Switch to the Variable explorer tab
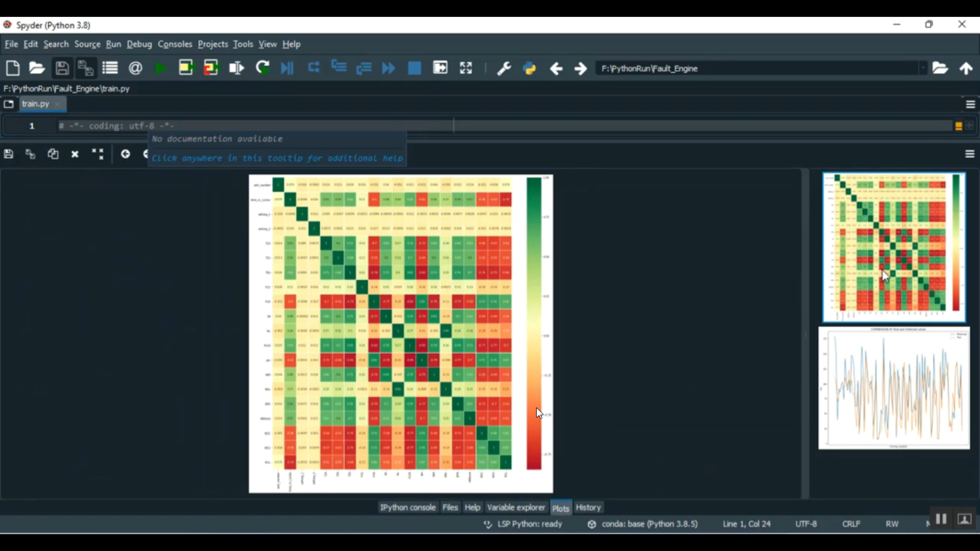Screen dimensions: 980x551 (x=516, y=507)
